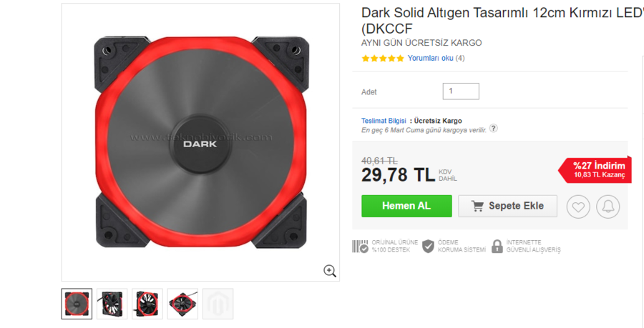Click the Sepete Ekle button

click(x=507, y=206)
